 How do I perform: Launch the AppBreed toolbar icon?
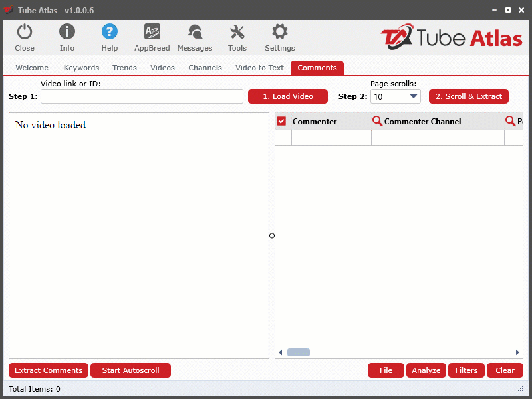152,31
